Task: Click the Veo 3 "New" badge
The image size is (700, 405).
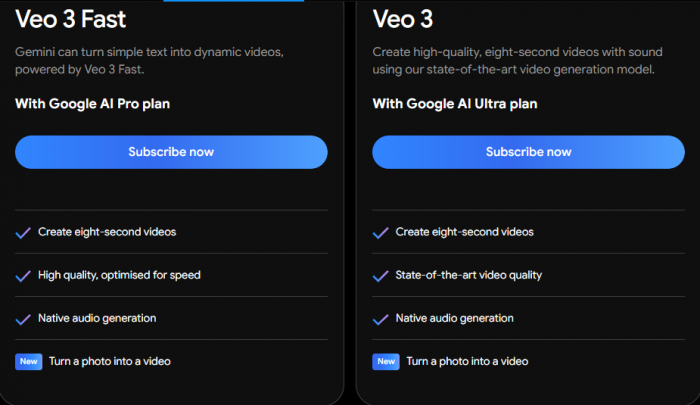Action: pyautogui.click(x=386, y=362)
